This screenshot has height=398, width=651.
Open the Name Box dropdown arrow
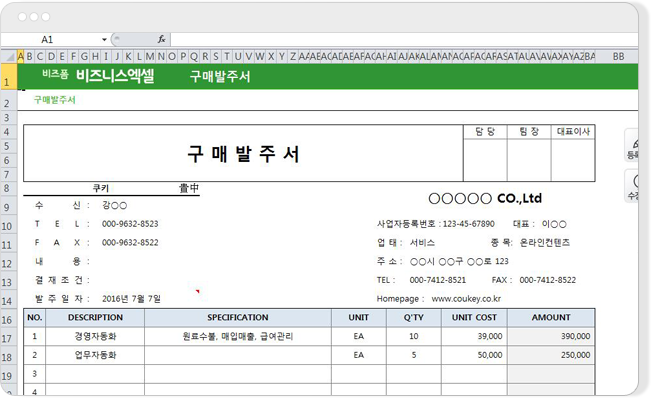tap(104, 39)
